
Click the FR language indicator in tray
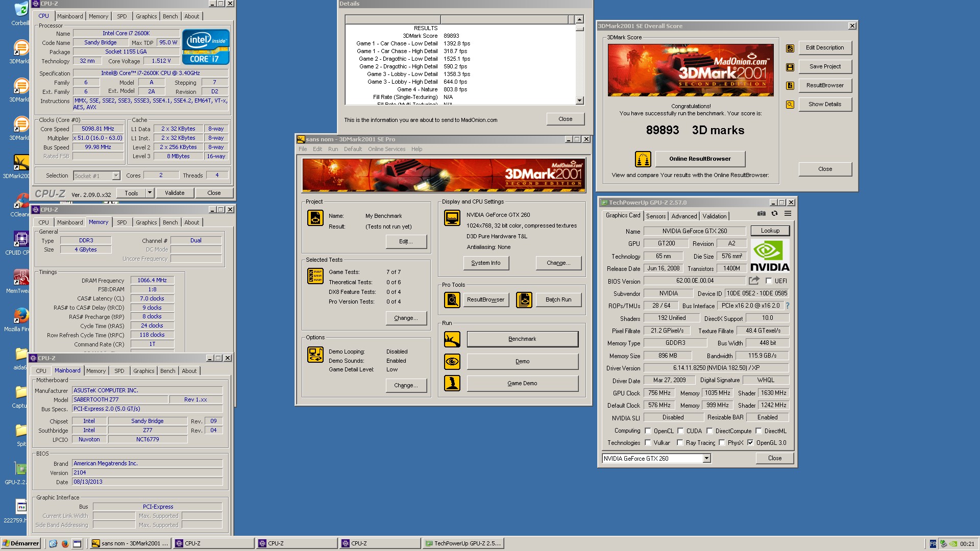tap(933, 544)
